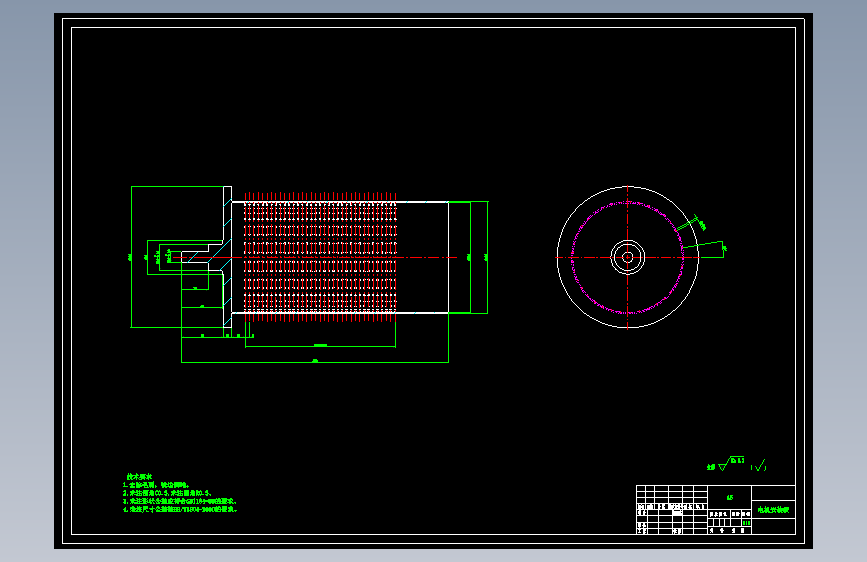867x562 pixels.
Task: Pick the magenta dashed circle in the end view
Action: point(628,258)
